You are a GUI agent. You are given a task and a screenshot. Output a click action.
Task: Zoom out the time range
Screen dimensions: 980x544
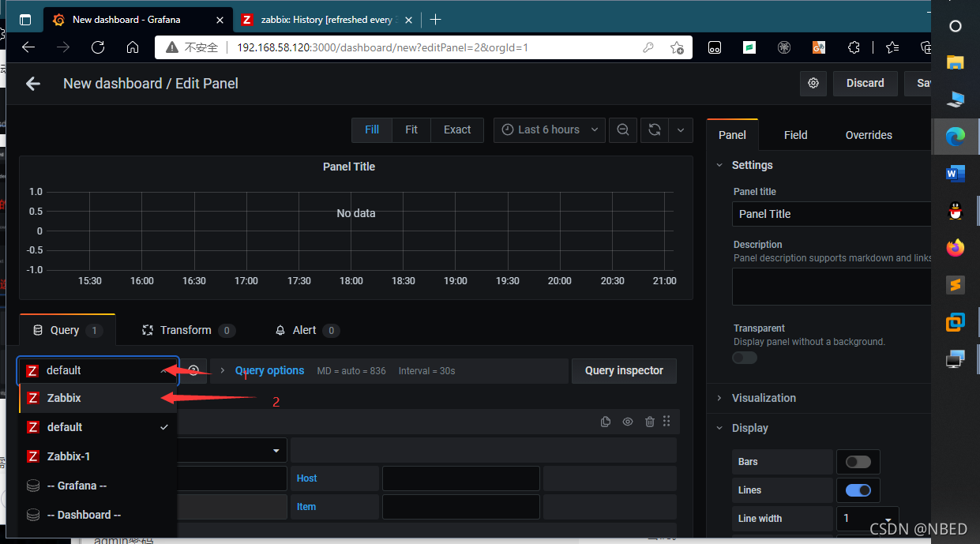(623, 129)
